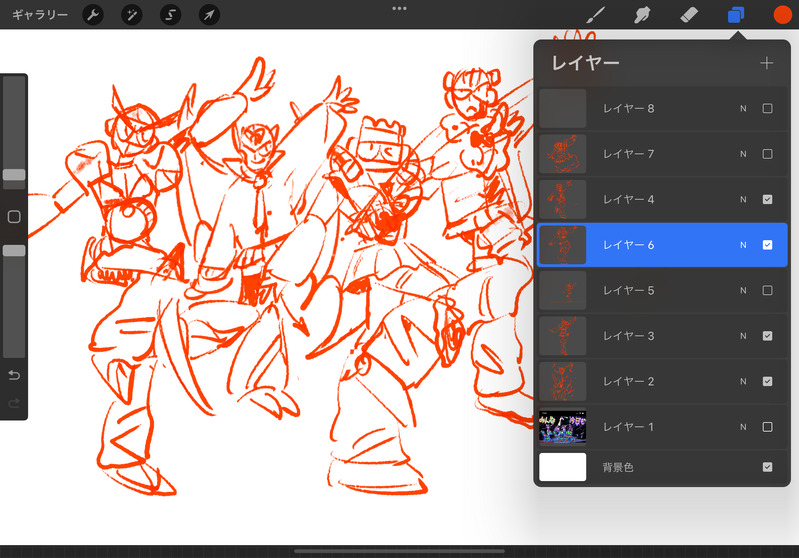Tap the レイヤー 7 sketch thumbnail
Screen dimensions: 799x558
click(x=563, y=154)
